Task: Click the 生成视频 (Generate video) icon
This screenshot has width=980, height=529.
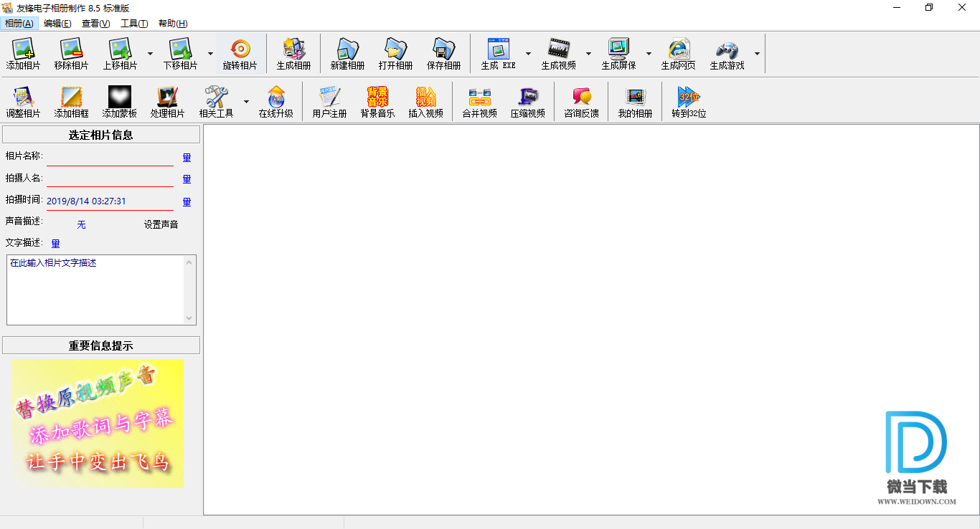Action: coord(558,54)
